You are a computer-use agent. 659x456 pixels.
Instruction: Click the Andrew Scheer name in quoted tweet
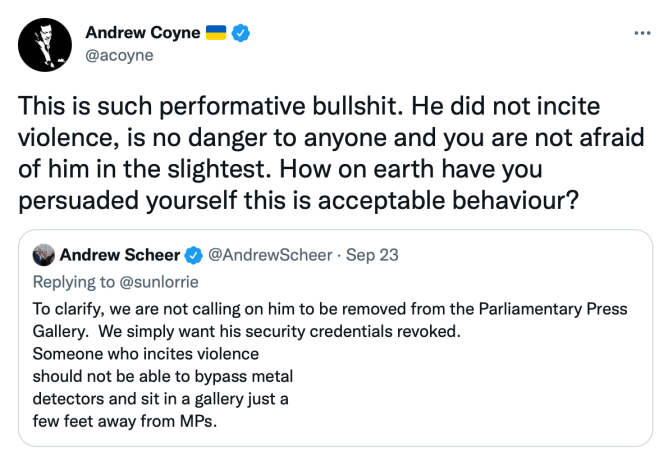tap(120, 255)
